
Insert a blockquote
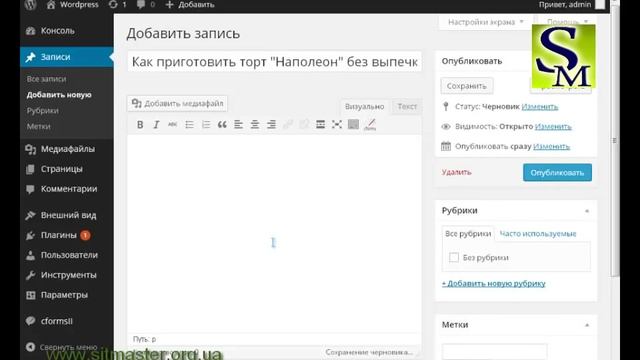[222, 124]
